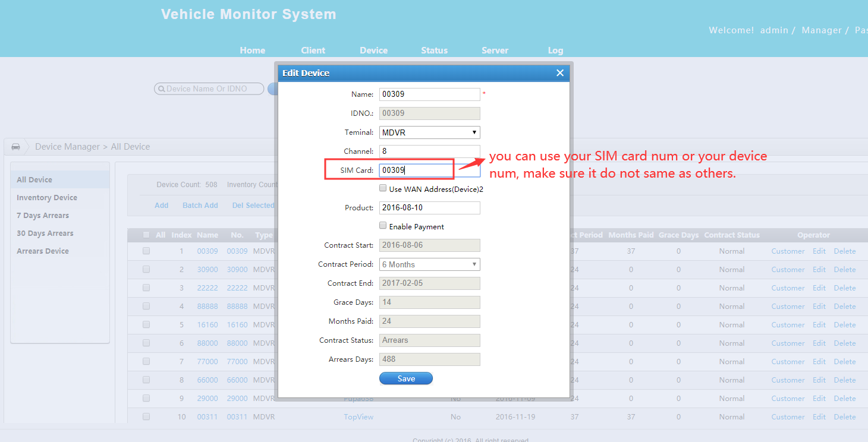The image size is (868, 442).
Task: Select checkbox for device row 00311
Action: [x=146, y=416]
